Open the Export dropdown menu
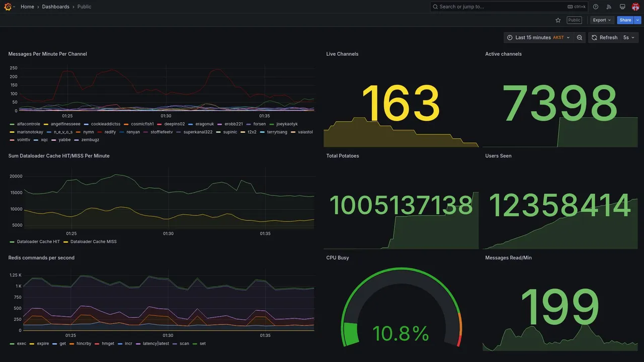The image size is (644, 362). [602, 20]
